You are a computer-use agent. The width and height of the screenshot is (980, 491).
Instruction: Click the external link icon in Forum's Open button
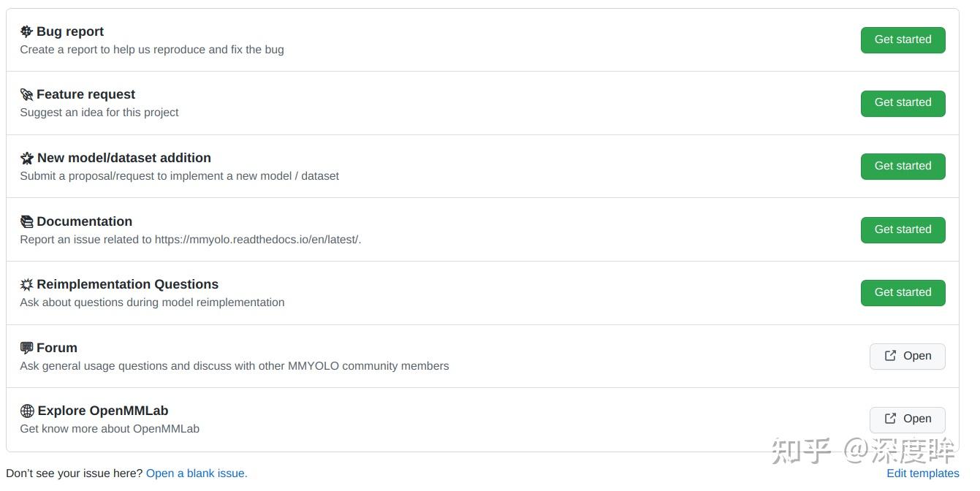[890, 356]
